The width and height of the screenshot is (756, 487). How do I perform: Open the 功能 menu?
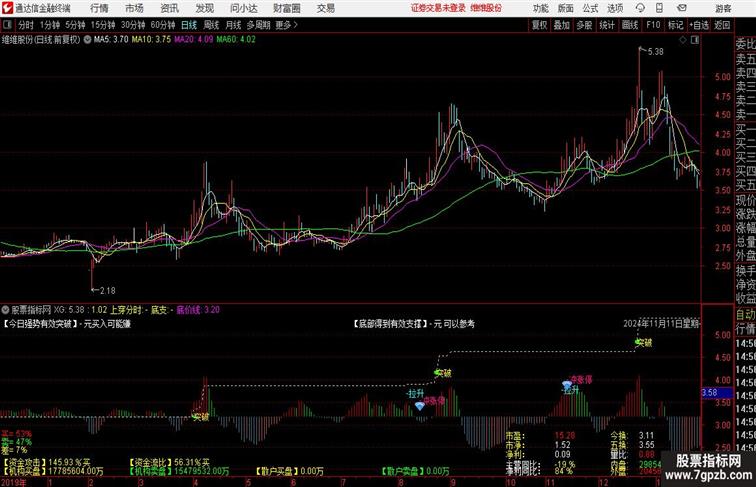tap(541, 8)
